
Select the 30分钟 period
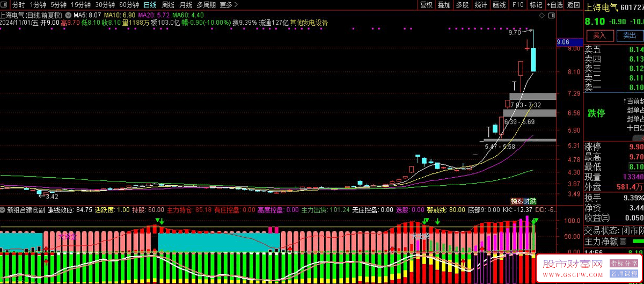click(x=105, y=5)
